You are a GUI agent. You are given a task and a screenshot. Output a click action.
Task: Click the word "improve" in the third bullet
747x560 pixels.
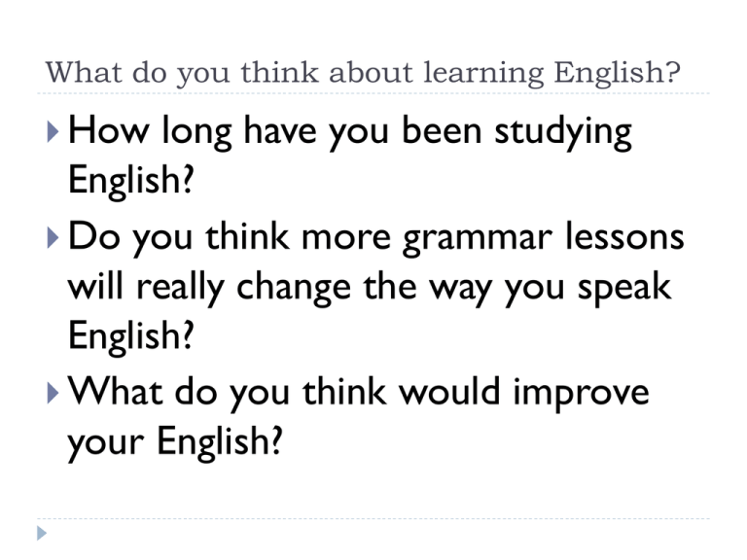click(x=582, y=396)
